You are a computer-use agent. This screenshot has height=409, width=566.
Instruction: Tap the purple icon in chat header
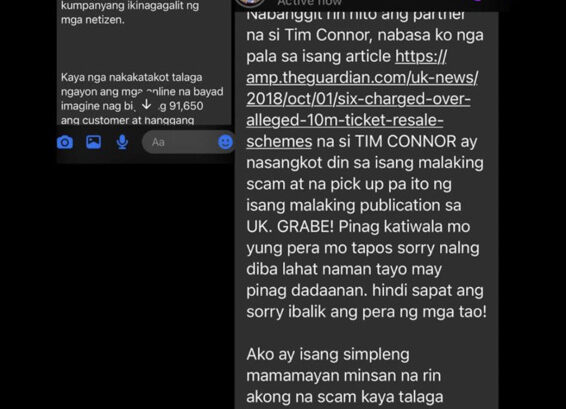[477, 1]
